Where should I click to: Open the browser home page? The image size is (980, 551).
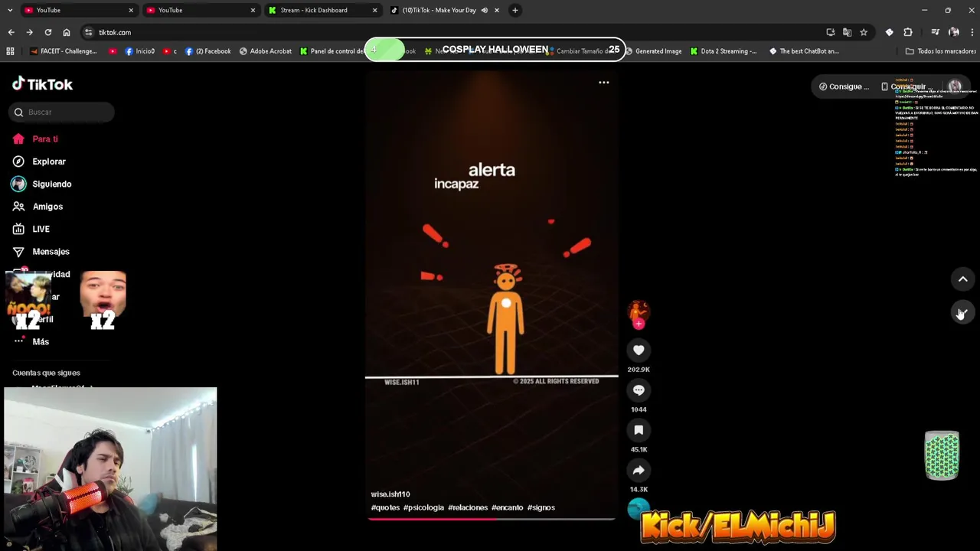tap(66, 32)
